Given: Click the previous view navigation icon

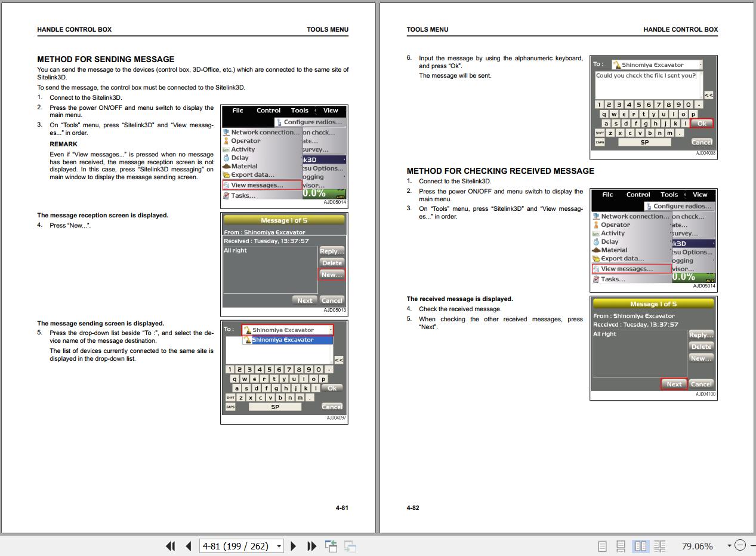Looking at the screenshot, I should (x=331, y=546).
